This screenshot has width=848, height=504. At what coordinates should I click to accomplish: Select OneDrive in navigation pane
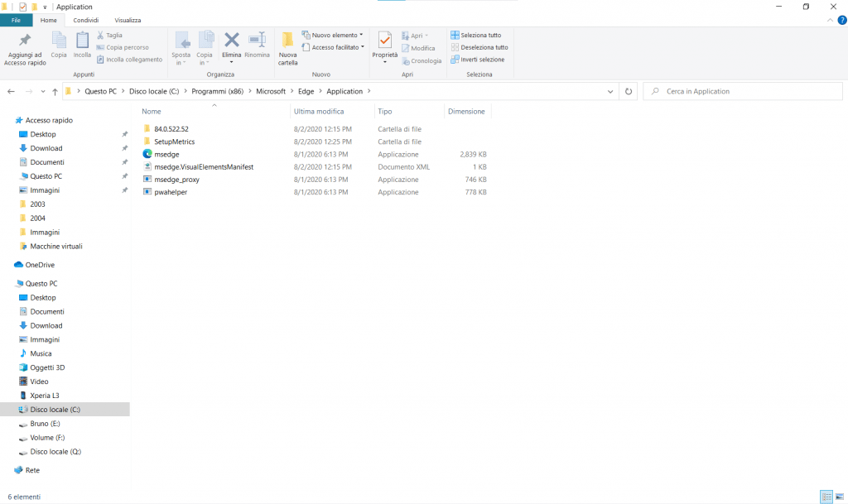40,265
